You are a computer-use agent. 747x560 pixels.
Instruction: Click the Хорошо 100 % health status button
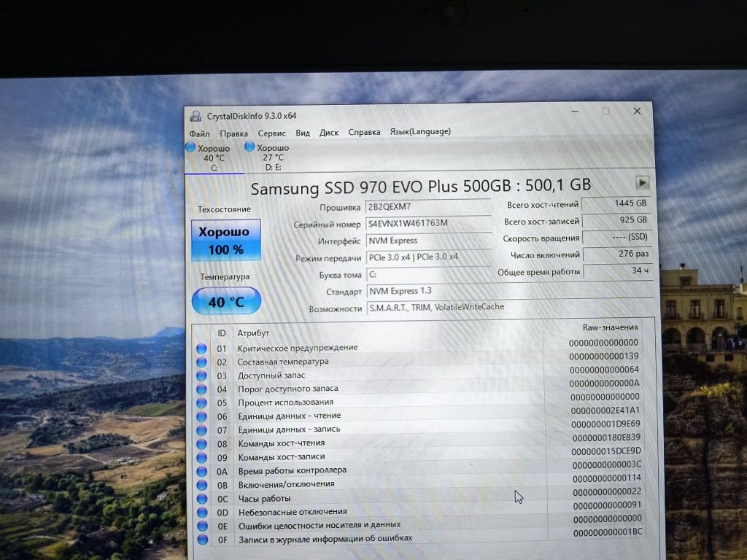coord(226,240)
